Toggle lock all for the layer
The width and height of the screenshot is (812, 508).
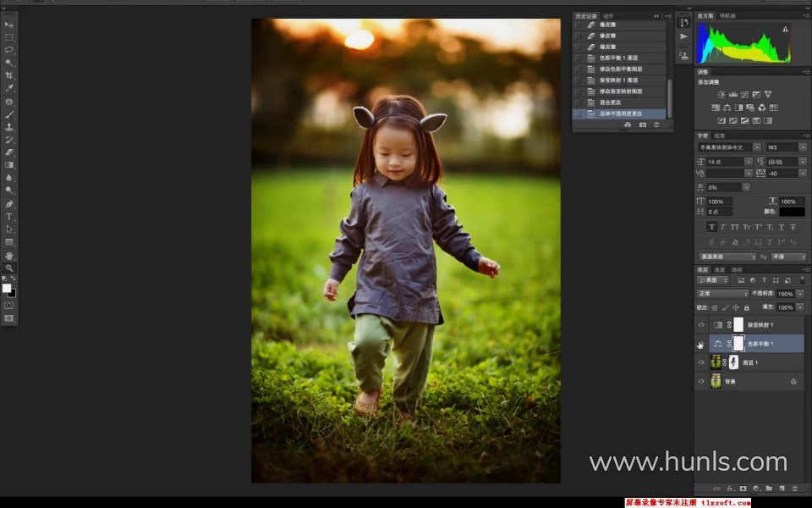[747, 307]
